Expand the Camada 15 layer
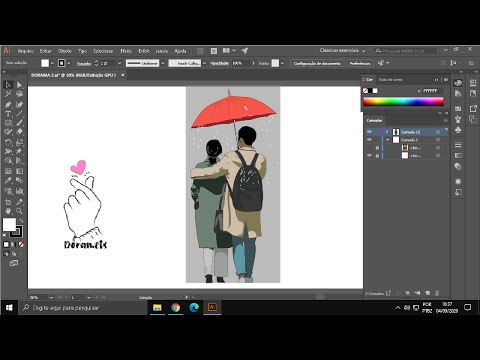The width and height of the screenshot is (480, 360). tap(387, 132)
